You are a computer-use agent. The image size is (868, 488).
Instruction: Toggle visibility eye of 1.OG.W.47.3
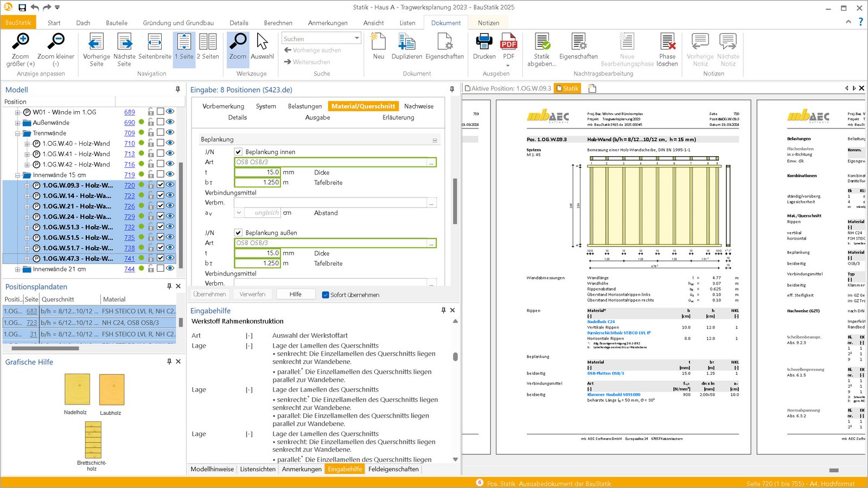tap(170, 258)
